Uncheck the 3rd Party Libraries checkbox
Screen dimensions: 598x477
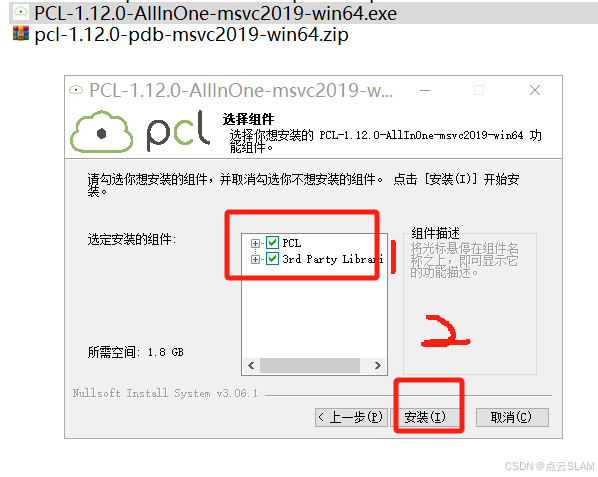click(x=272, y=259)
